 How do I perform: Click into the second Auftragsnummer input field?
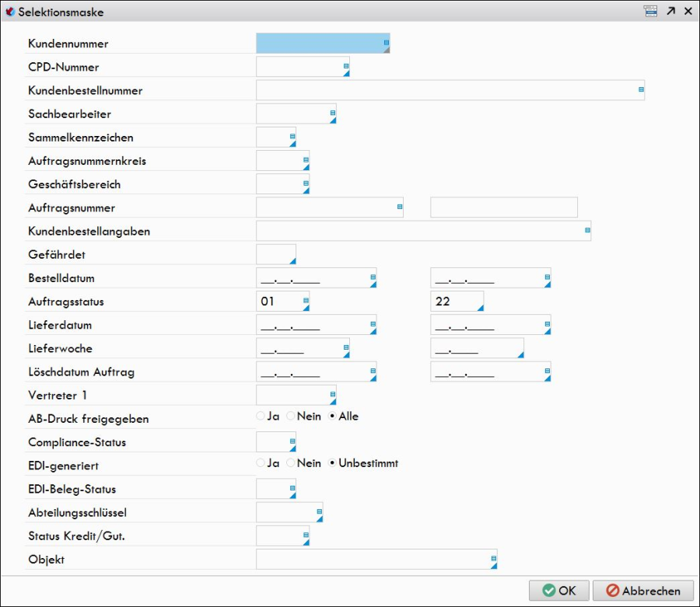pos(503,208)
